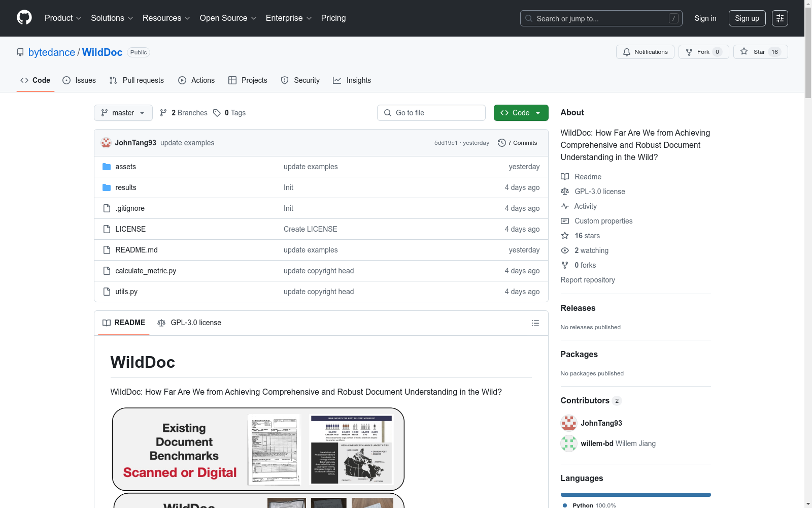812x508 pixels.
Task: Open the Pricing page link
Action: [333, 18]
